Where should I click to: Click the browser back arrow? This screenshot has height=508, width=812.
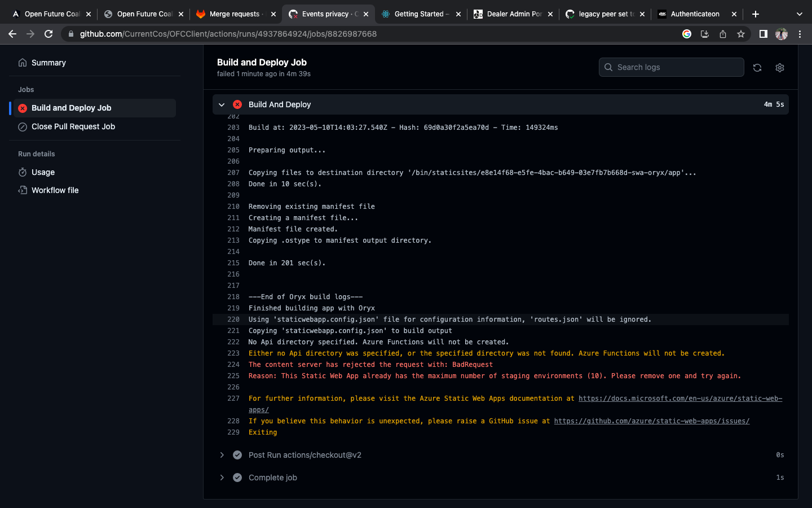[12, 34]
